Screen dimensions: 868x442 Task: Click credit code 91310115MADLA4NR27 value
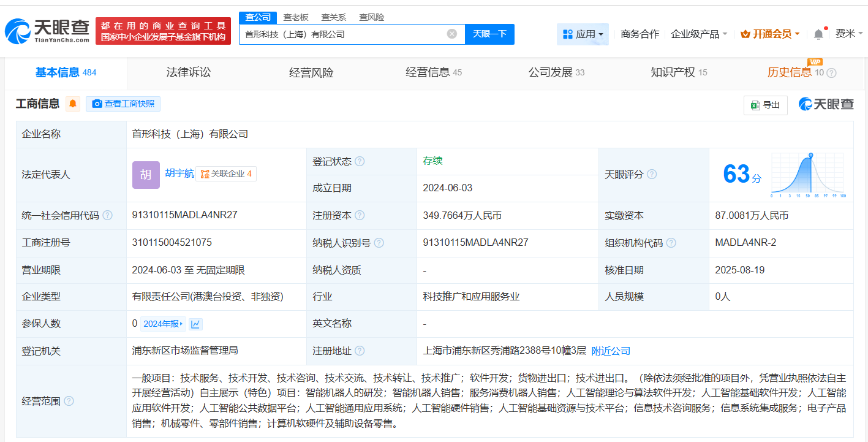(185, 215)
